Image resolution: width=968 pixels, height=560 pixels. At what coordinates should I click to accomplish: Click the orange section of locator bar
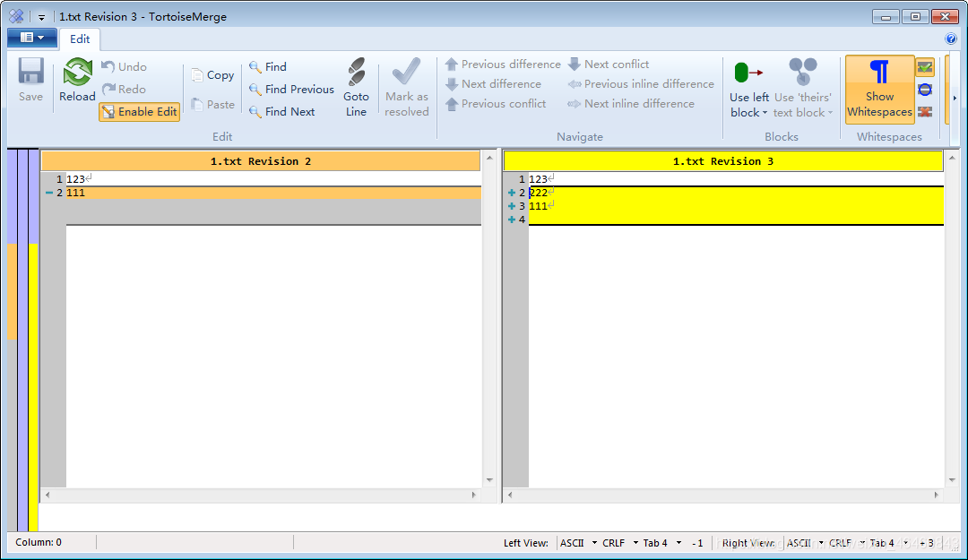coord(12,291)
